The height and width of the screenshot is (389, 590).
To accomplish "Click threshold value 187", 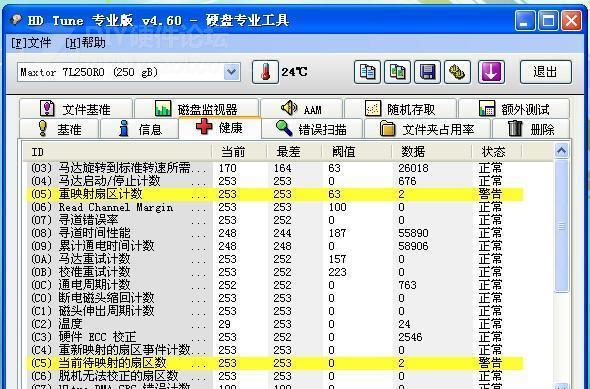I will point(337,233).
